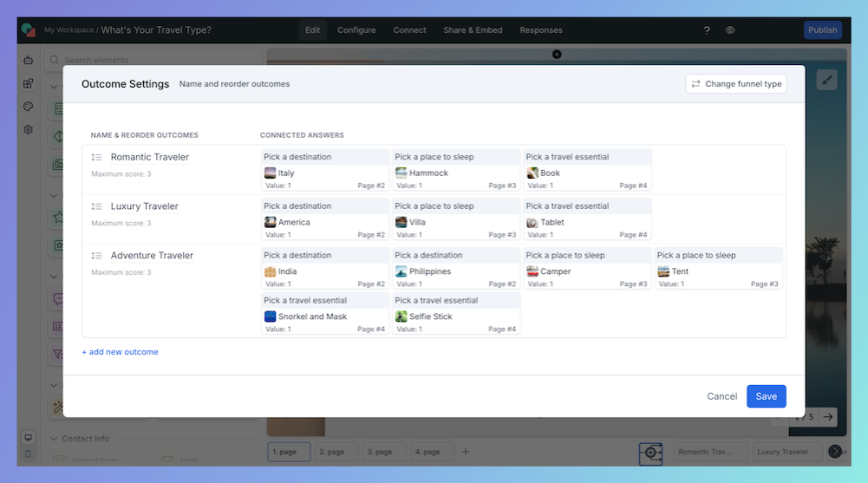
Task: Open the settings gear icon in sidebar
Action: (x=28, y=129)
